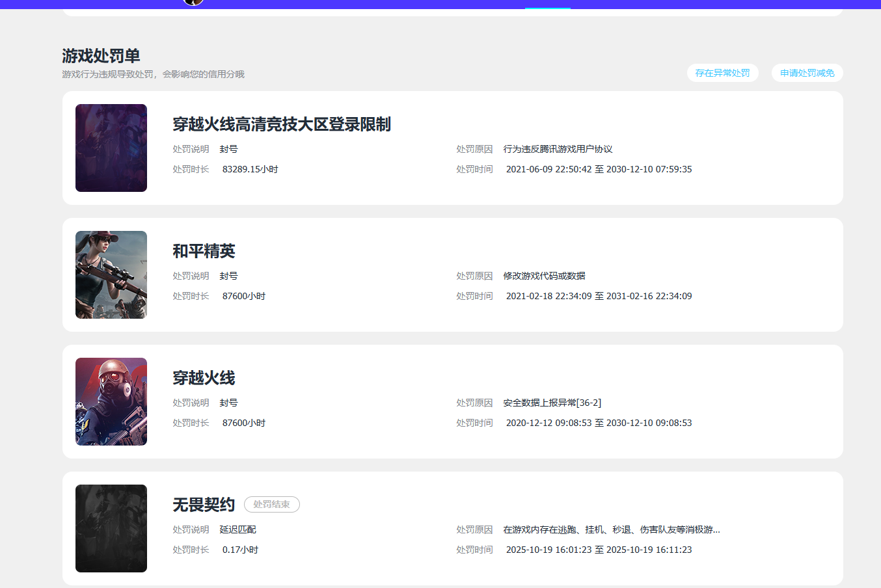This screenshot has height=588, width=881.
Task: Click 封号 in the 和平精英 card
Action: [x=228, y=276]
